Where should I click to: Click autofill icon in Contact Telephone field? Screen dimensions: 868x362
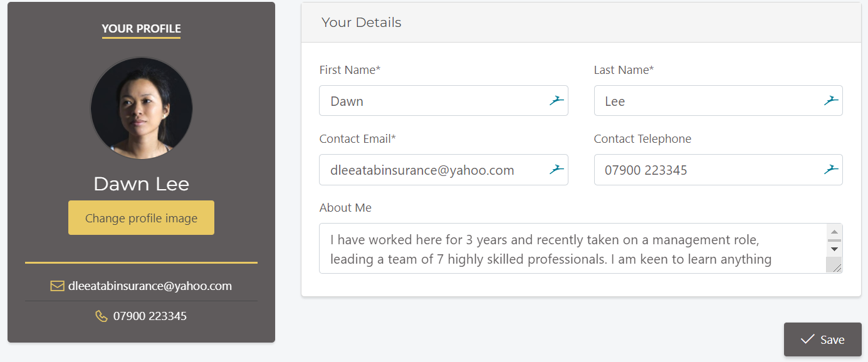831,169
